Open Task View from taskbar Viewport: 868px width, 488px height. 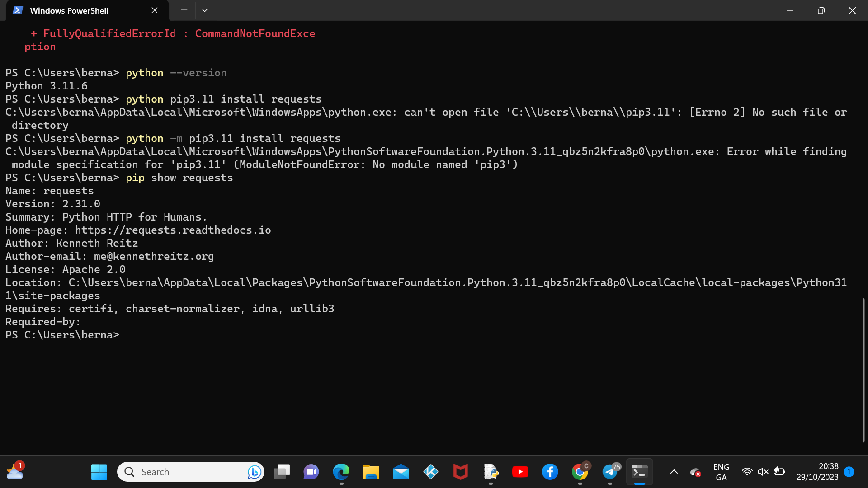point(282,472)
